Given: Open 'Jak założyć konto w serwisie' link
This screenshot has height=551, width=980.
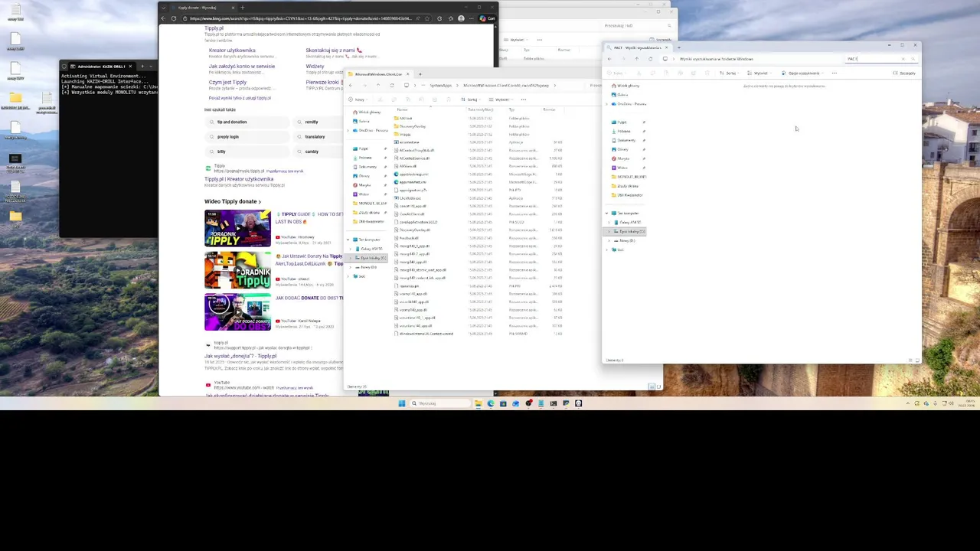Looking at the screenshot, I should pyautogui.click(x=242, y=66).
